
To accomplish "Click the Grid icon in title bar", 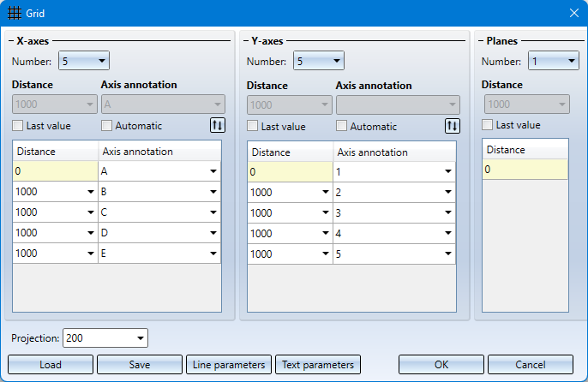I will [15, 13].
